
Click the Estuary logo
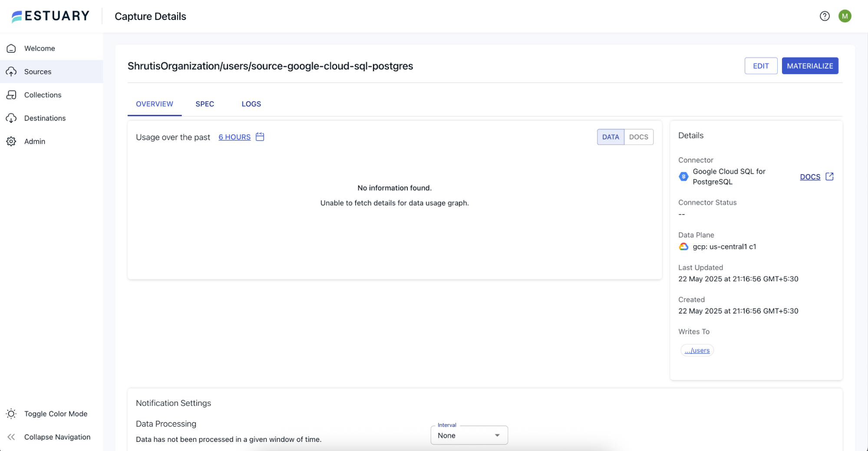[50, 16]
